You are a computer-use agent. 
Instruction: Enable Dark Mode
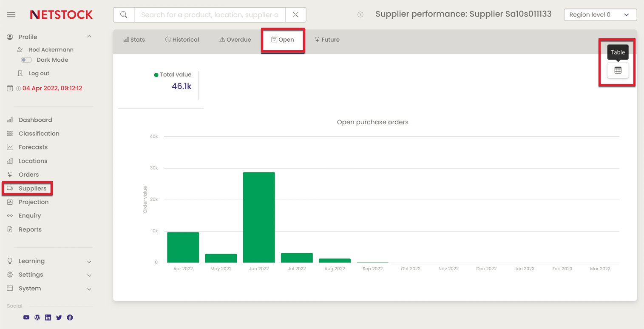(x=26, y=60)
